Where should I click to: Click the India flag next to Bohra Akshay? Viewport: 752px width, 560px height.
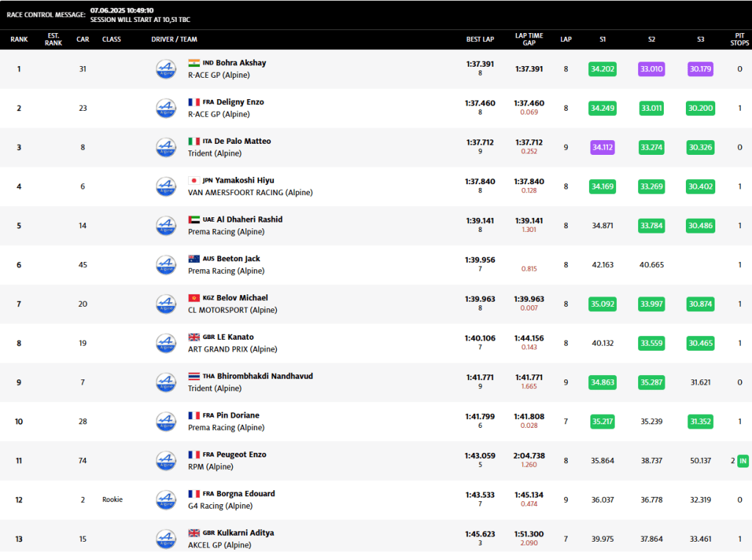pyautogui.click(x=194, y=63)
